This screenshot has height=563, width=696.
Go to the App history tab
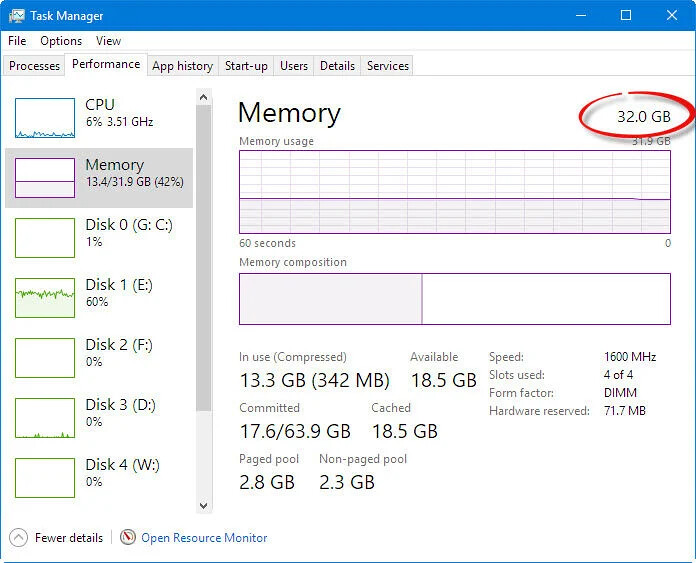coord(182,66)
